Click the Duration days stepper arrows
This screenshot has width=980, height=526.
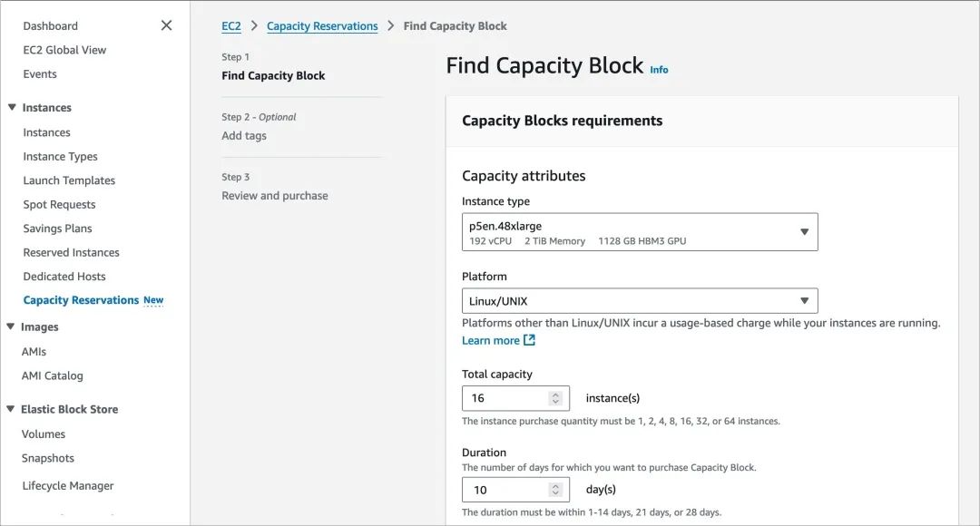(x=555, y=490)
